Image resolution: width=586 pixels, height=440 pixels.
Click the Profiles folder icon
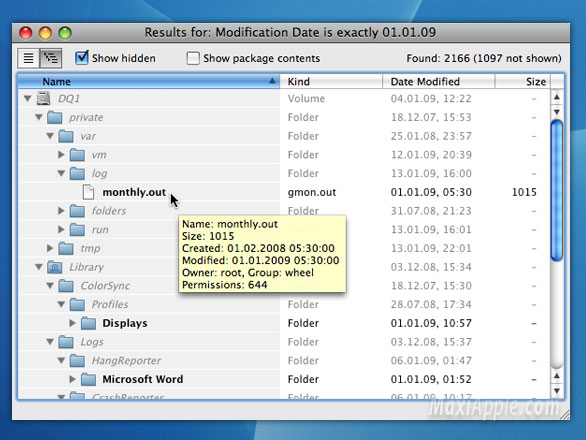point(77,304)
